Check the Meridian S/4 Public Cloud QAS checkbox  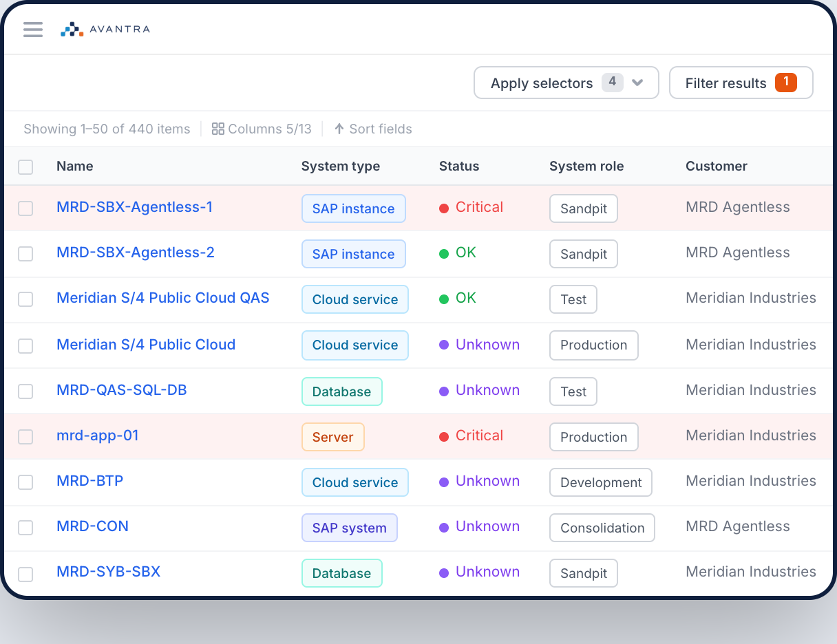25,299
